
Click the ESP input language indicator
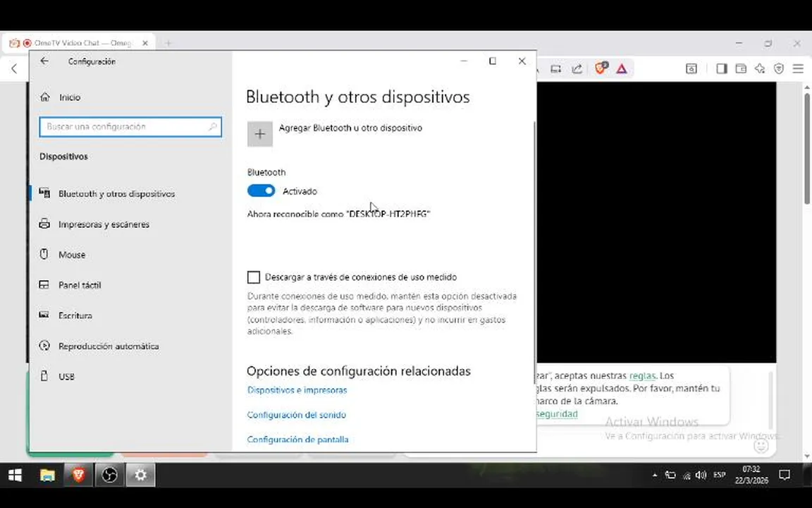pos(719,475)
